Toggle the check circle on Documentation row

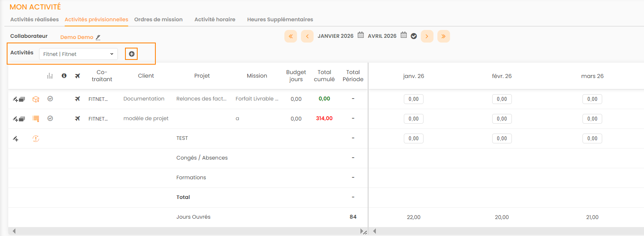point(50,99)
